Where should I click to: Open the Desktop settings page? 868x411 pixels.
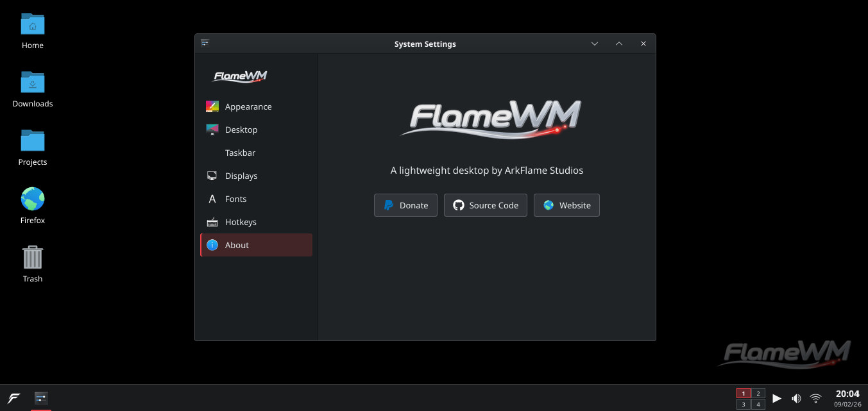tap(256, 130)
